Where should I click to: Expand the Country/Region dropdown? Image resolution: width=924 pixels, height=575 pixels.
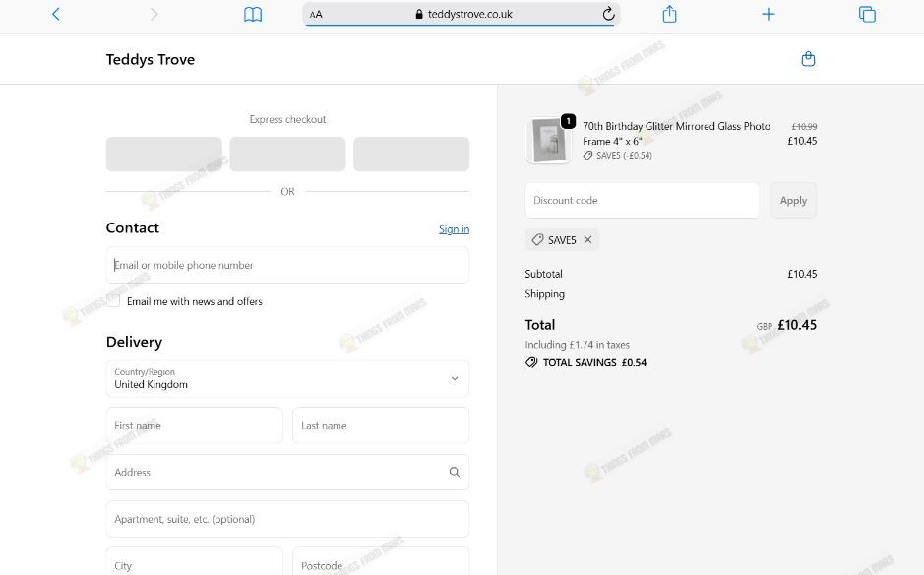(287, 379)
